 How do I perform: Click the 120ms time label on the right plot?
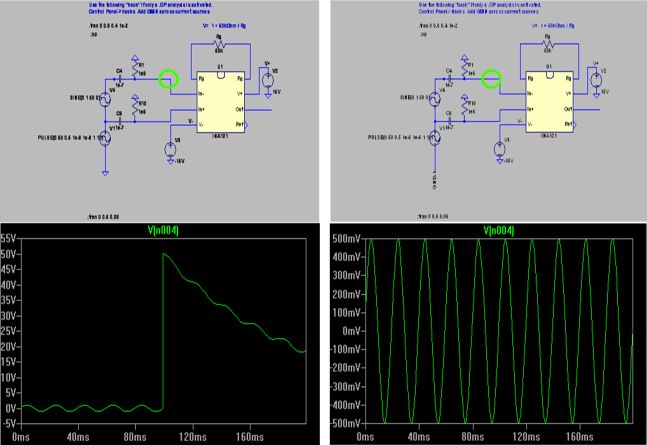526,437
